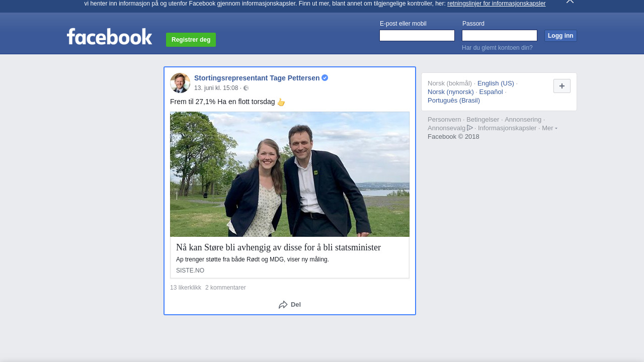Click the AdChoices triangle icon

pos(470,128)
